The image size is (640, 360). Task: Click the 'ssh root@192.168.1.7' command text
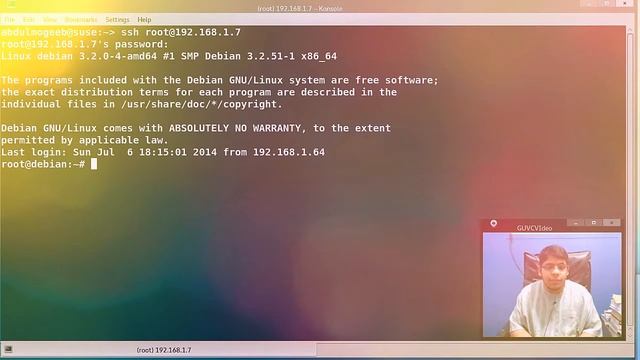pos(181,32)
